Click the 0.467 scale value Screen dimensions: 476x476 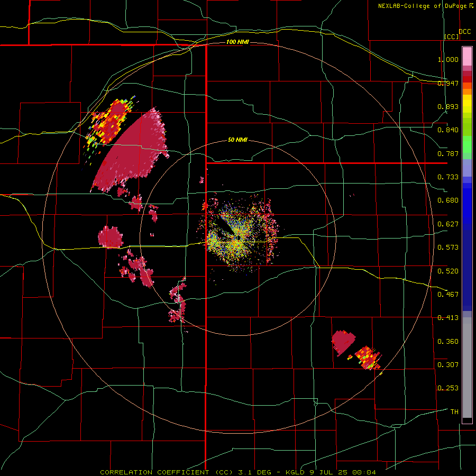coord(448,294)
